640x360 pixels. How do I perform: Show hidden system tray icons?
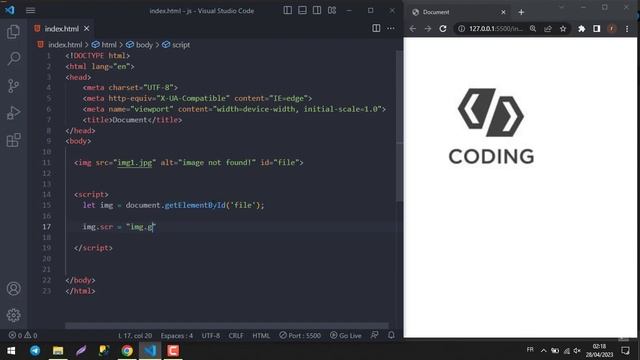pyautogui.click(x=544, y=351)
